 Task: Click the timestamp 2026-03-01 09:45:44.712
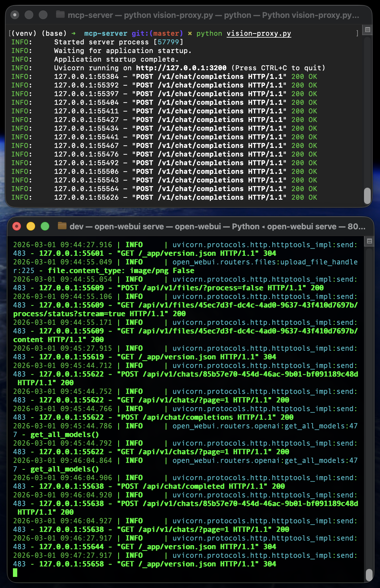[x=63, y=365]
